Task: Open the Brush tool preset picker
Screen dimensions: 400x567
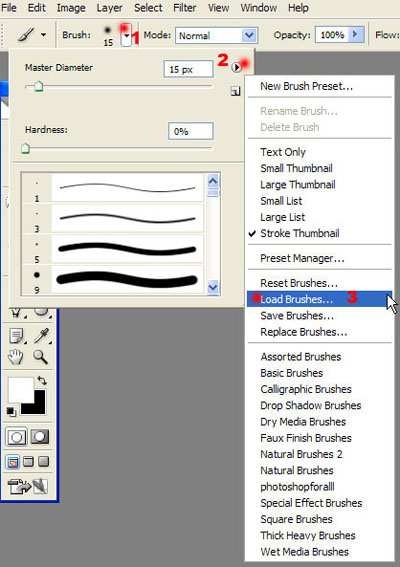Action: pos(26,35)
